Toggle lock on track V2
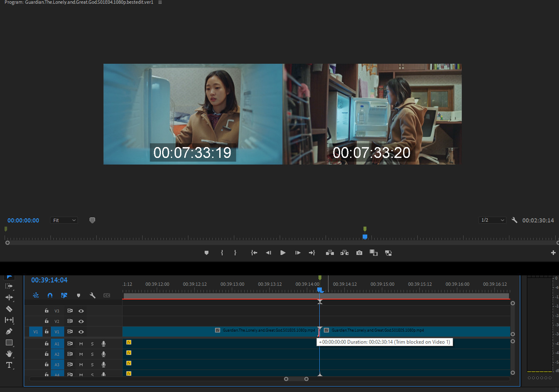Screen dimensions: 559x392 click(x=47, y=321)
